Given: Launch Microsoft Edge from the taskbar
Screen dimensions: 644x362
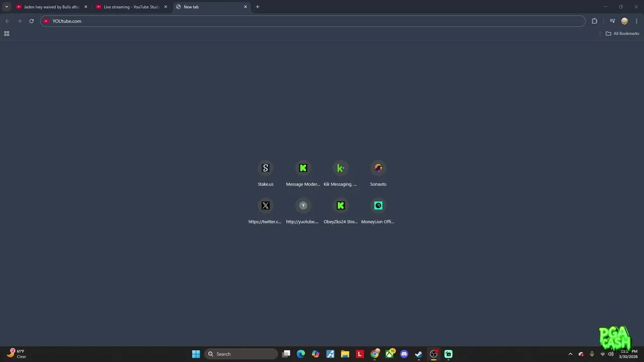Looking at the screenshot, I should tap(301, 354).
